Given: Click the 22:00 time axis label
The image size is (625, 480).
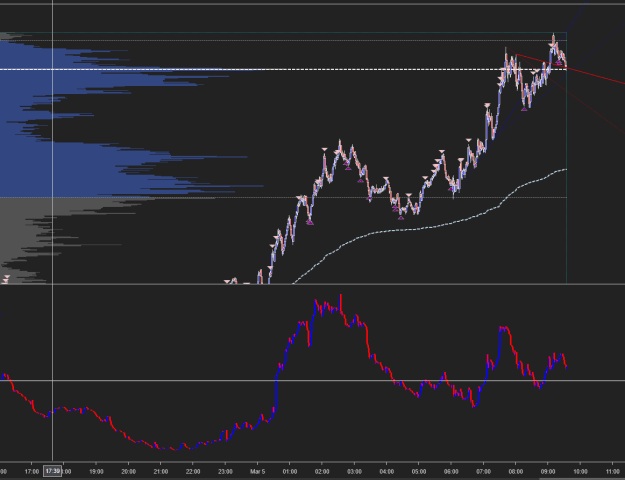Looking at the screenshot, I should (193, 472).
